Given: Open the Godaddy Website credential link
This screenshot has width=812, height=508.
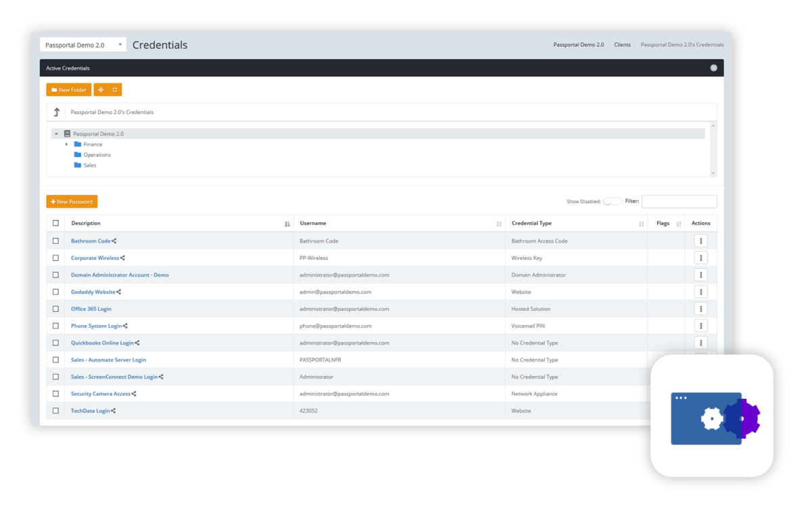Looking at the screenshot, I should (x=92, y=291).
